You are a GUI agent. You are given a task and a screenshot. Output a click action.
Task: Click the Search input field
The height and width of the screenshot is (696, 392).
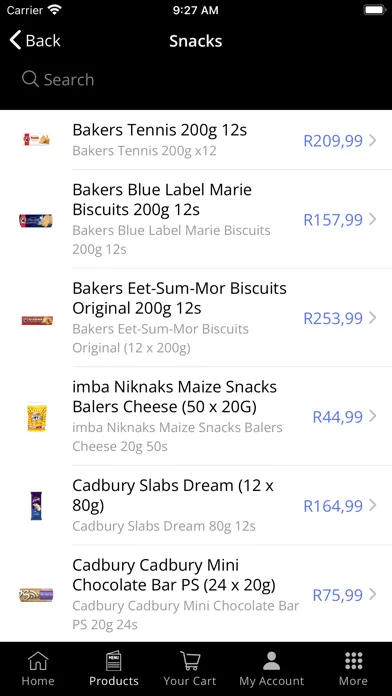[x=196, y=79]
